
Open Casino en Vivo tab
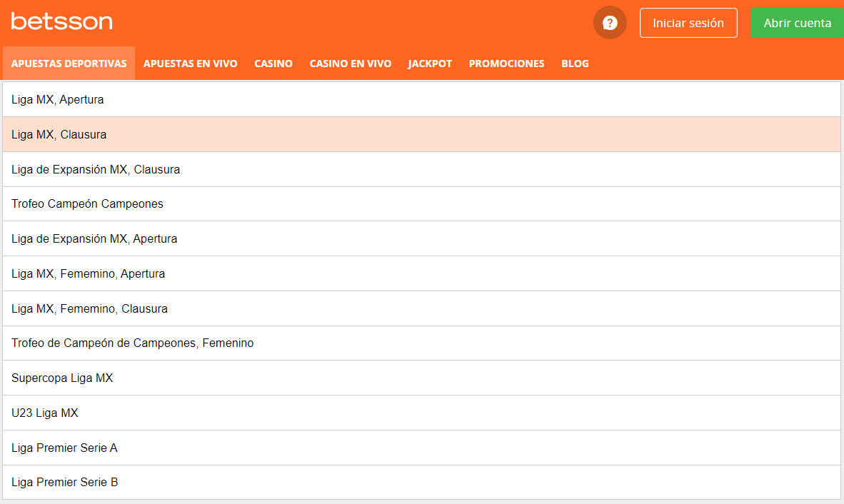coord(351,64)
